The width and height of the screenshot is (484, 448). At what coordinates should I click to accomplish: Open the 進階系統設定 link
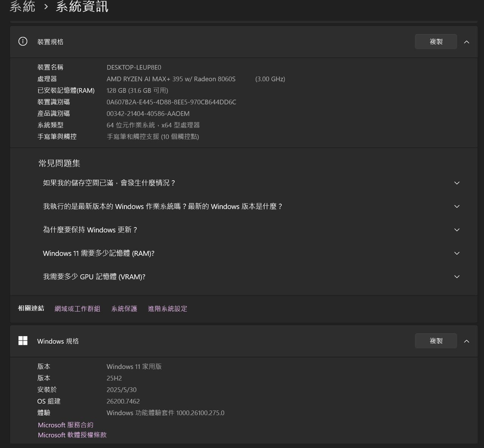coord(168,309)
